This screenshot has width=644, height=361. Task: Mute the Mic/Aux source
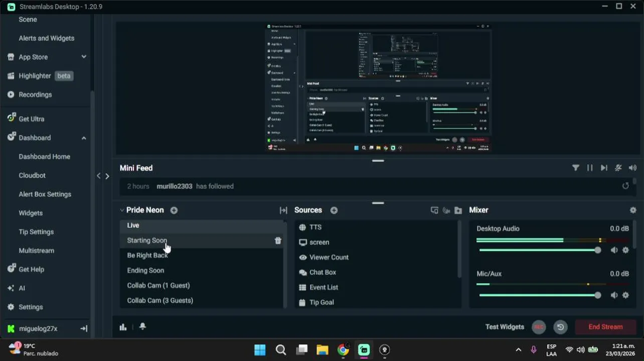[614, 295]
